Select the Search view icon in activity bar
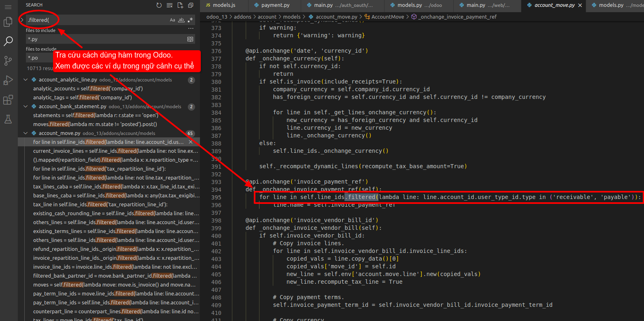This screenshot has height=321, width=644. click(8, 41)
